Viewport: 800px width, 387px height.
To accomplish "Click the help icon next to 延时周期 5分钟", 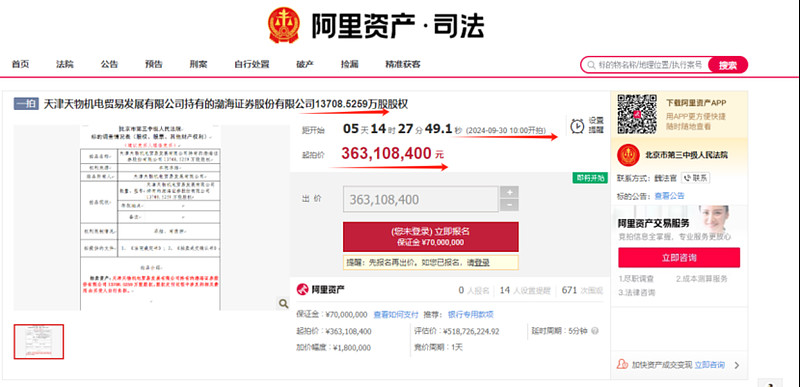I will [594, 331].
